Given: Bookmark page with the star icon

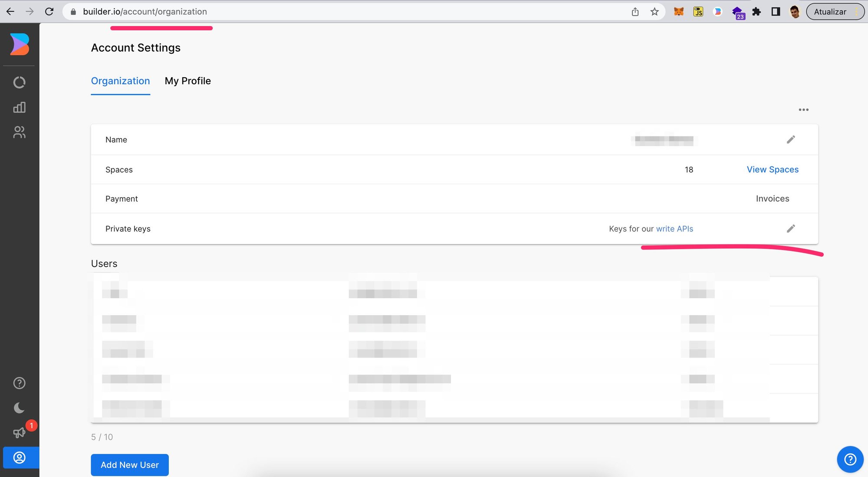Looking at the screenshot, I should [654, 12].
